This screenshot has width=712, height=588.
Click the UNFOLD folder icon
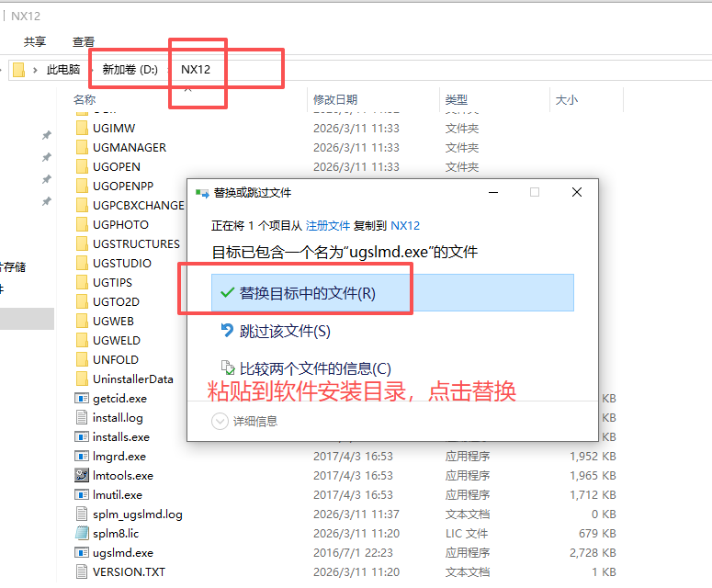[x=82, y=359]
